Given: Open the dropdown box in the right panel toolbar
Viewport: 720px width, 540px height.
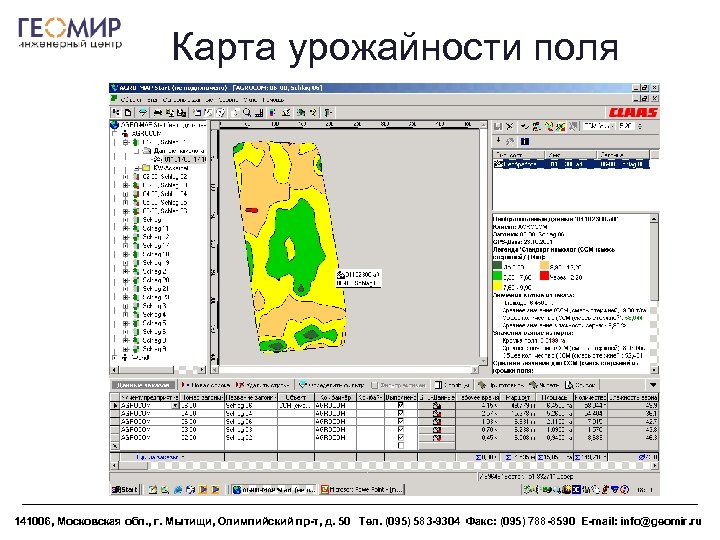Looking at the screenshot, I should pyautogui.click(x=598, y=126).
